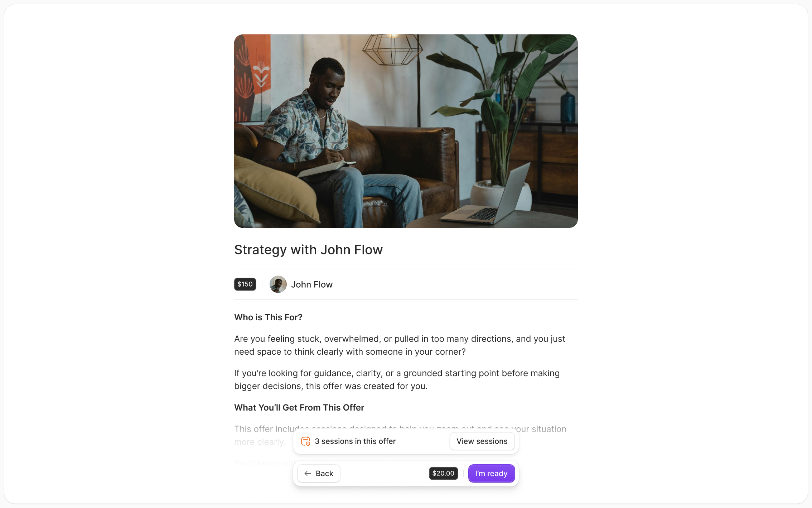The width and height of the screenshot is (812, 508).
Task: Open the View sessions button
Action: coord(482,441)
